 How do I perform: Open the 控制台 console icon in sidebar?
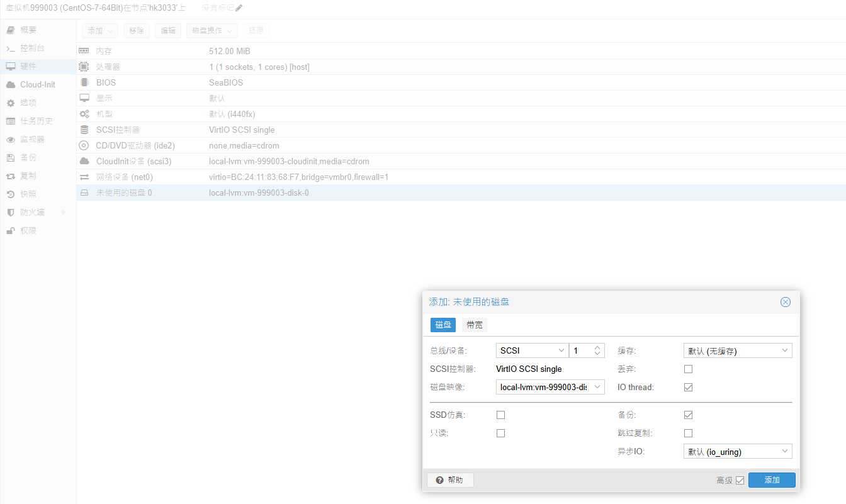pos(10,48)
